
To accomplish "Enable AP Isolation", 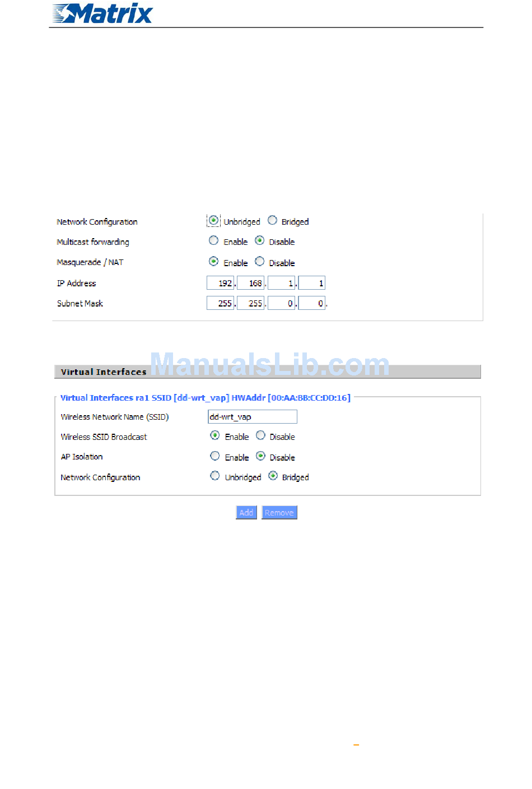I will pos(214,456).
